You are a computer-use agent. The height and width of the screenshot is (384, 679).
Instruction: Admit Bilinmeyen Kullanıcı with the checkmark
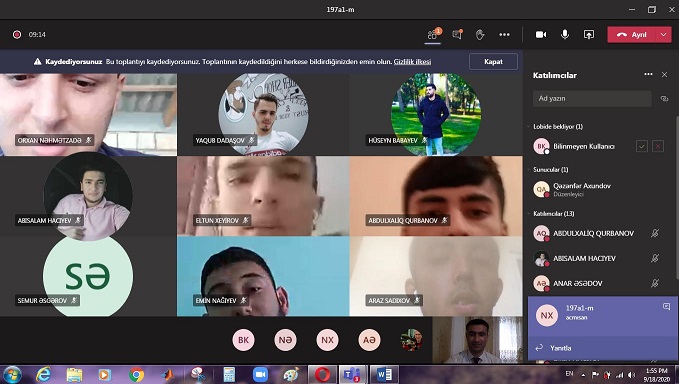[642, 146]
